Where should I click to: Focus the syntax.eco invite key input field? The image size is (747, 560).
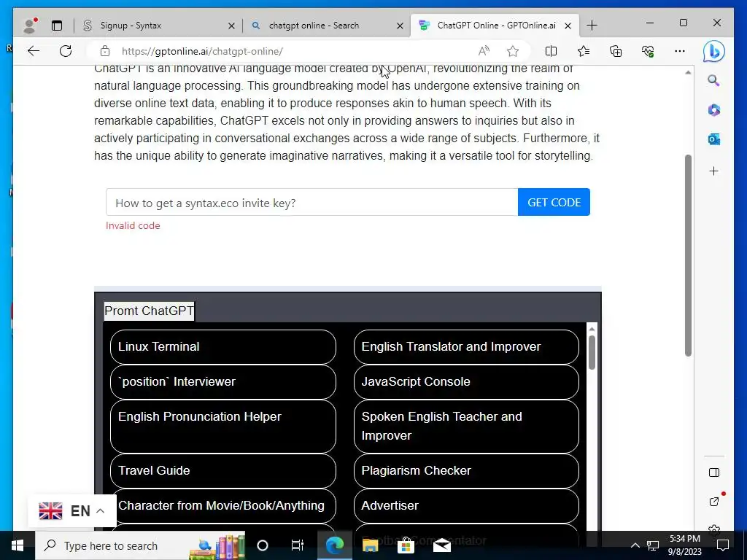pos(311,203)
